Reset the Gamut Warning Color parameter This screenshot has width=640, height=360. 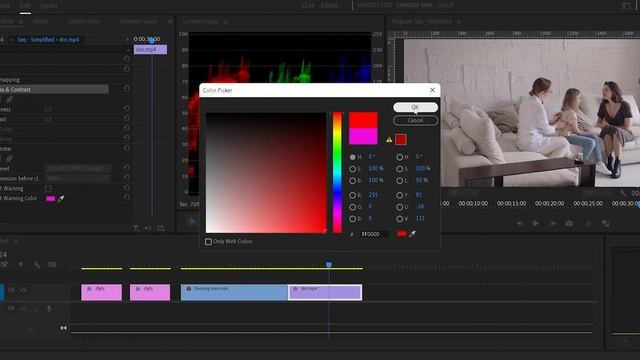click(x=127, y=198)
